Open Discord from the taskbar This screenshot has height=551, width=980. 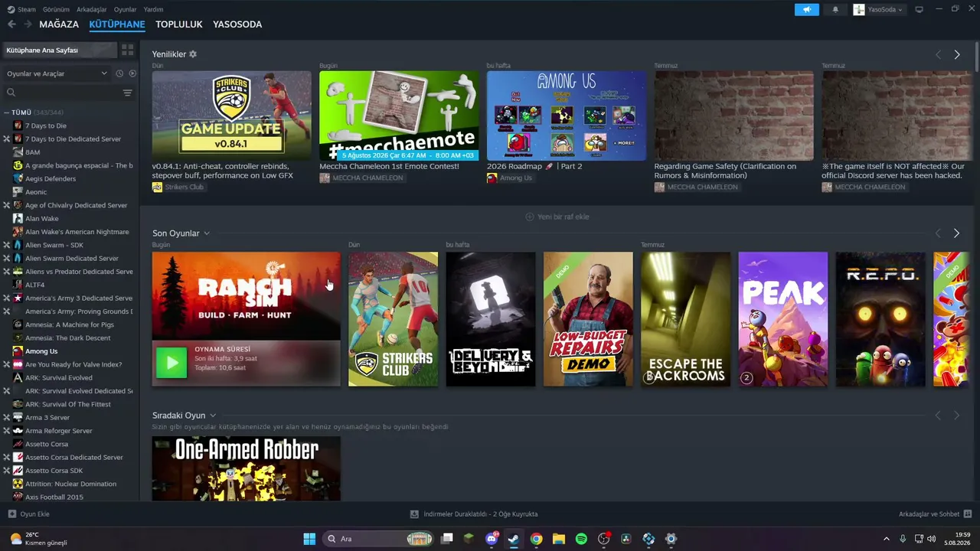click(x=492, y=539)
